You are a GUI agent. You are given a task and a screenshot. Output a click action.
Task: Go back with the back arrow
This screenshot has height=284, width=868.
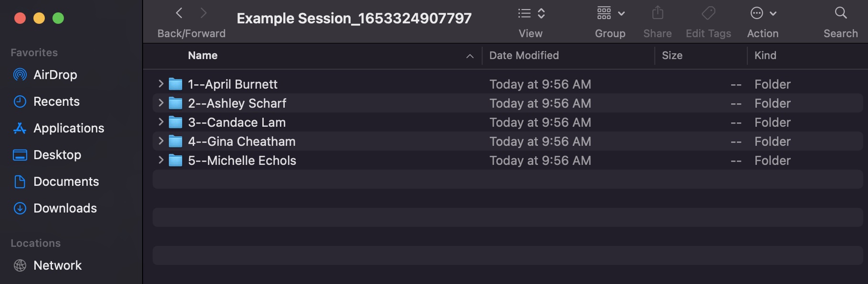point(179,13)
